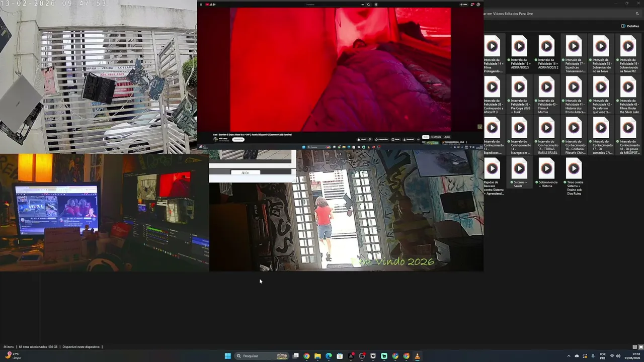
Task: Switch Explorer to large thumbnails view
Action: click(x=640, y=347)
